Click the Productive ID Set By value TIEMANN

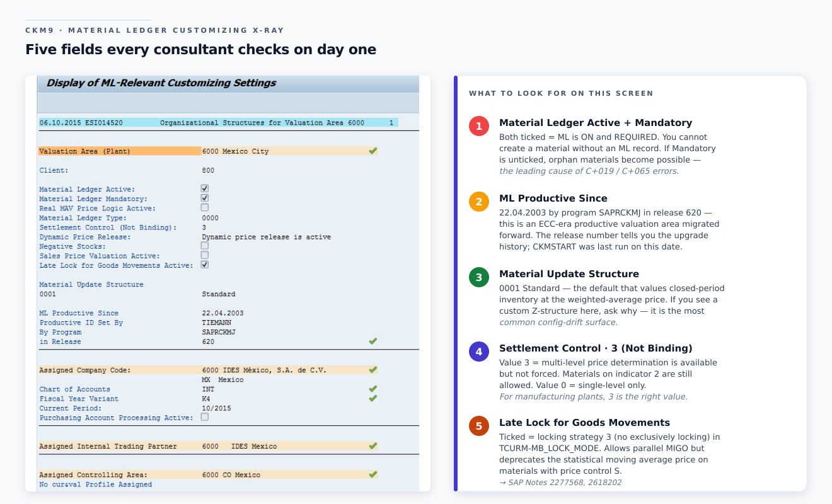[x=216, y=323]
